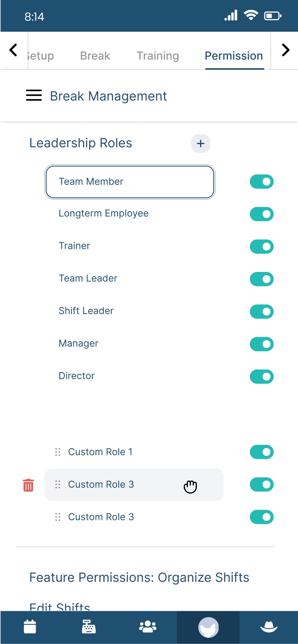The image size is (298, 644).
Task: Select the Manager role label
Action: point(79,343)
